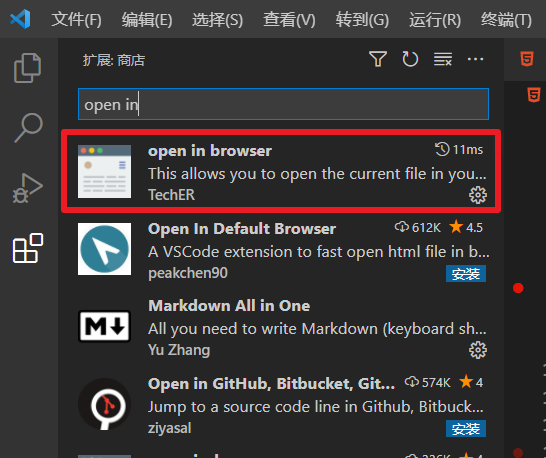
Task: Open the Run and Debug view
Action: point(28,188)
